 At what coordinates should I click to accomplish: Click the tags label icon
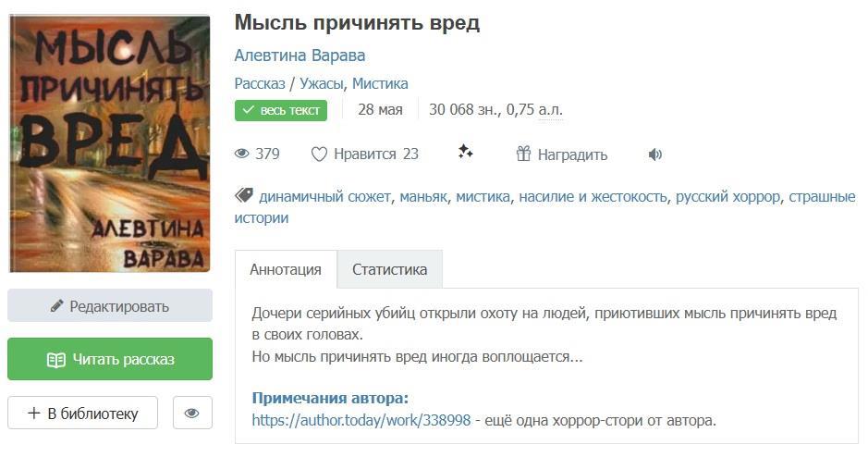click(244, 196)
